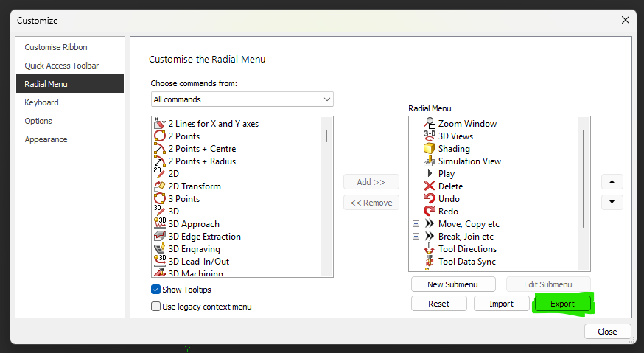Select the 3D Engraving command icon
Viewport: 644px width, 353px height.
[159, 249]
